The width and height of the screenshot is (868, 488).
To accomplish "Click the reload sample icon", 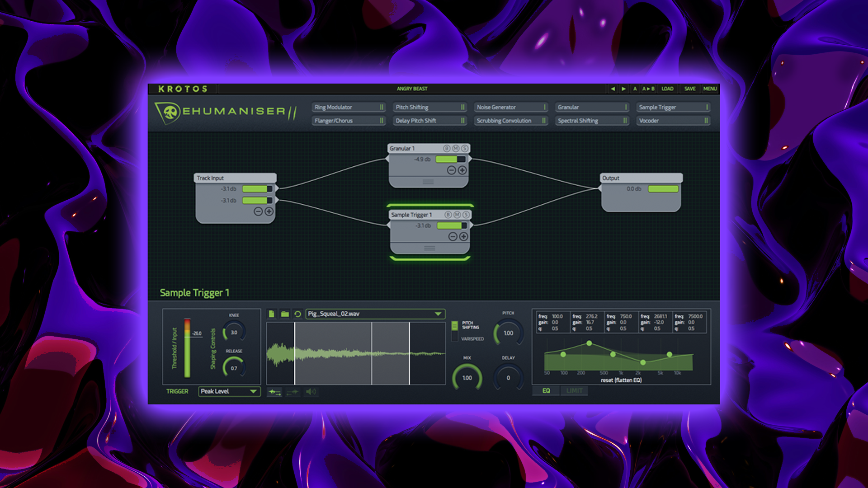I will tap(297, 314).
